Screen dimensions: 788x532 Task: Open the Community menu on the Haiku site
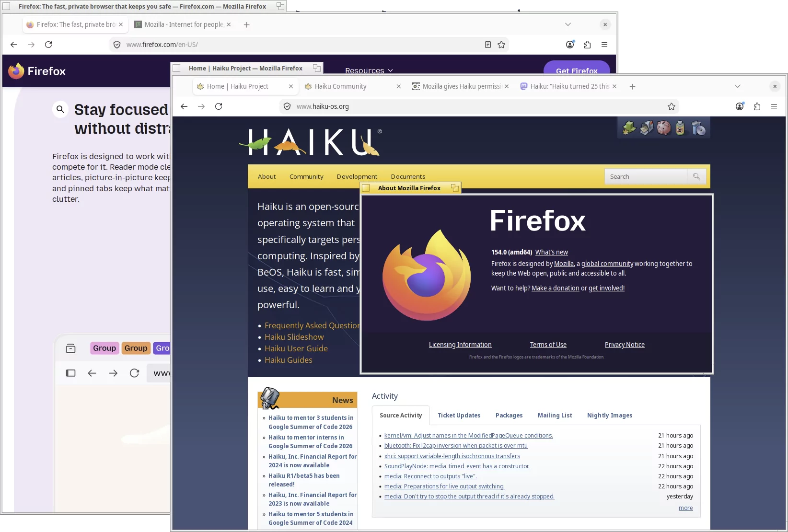(306, 176)
